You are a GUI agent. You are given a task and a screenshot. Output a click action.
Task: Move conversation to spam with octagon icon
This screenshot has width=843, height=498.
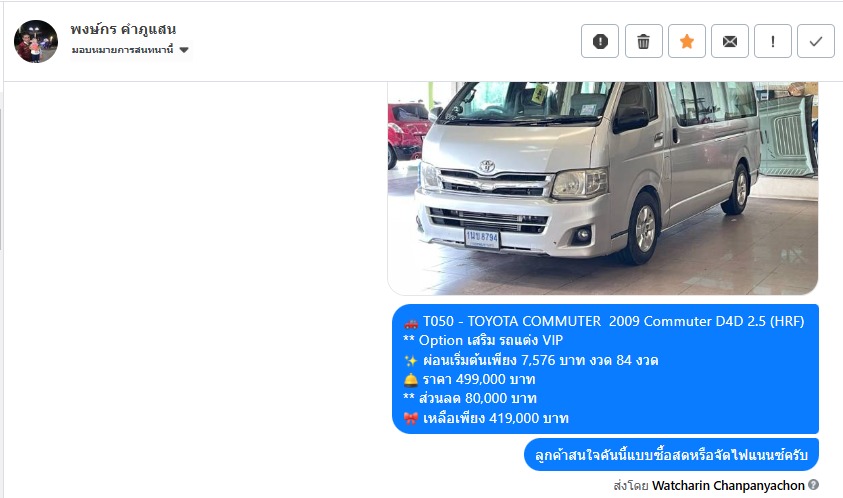[600, 41]
